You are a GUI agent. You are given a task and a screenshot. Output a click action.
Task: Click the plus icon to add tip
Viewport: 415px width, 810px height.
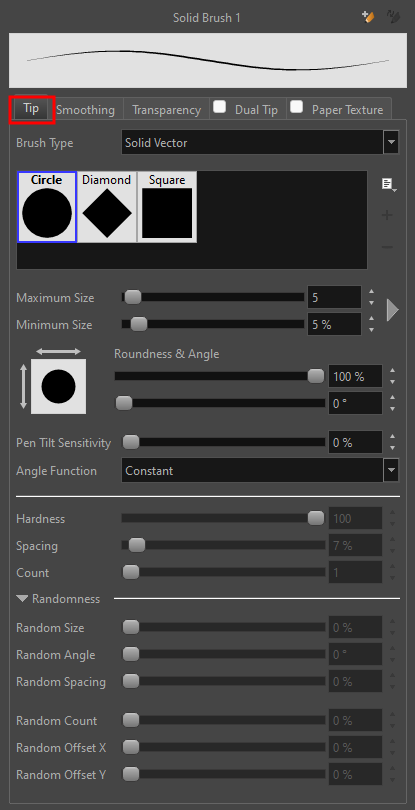click(387, 215)
